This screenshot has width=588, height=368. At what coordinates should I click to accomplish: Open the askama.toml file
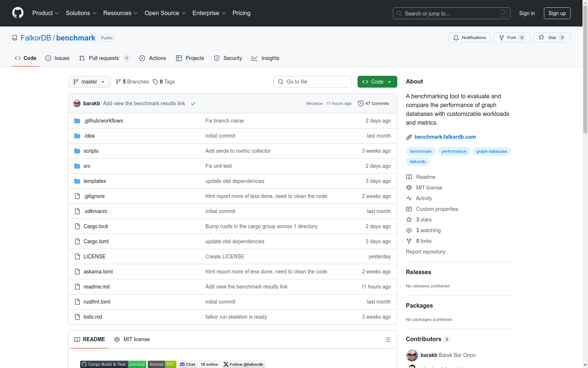[x=98, y=272]
